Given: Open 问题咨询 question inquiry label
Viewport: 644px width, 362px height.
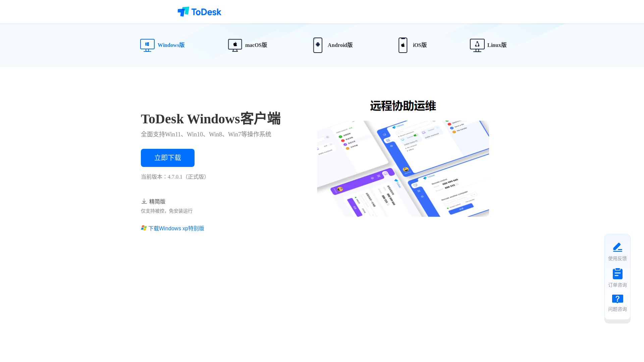Looking at the screenshot, I should (618, 309).
